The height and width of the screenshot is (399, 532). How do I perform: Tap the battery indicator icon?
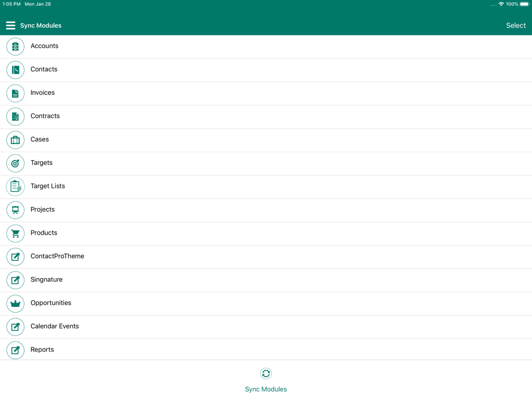point(525,4)
